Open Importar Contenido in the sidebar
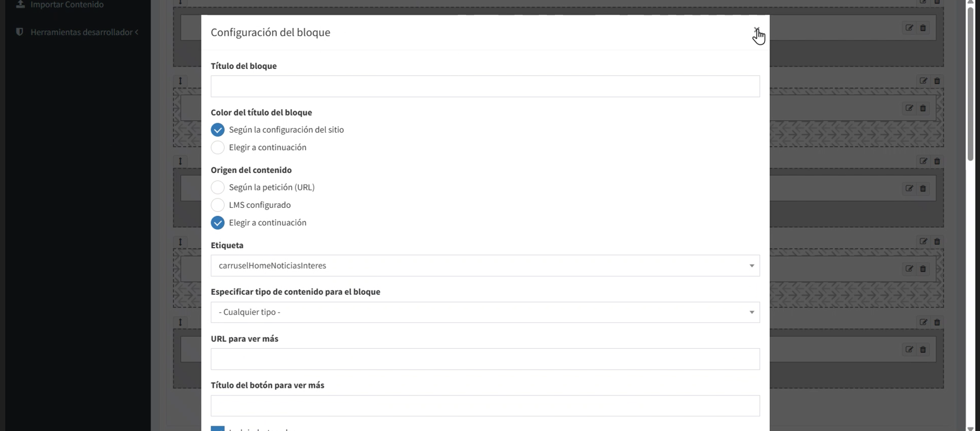The image size is (980, 431). point(60,5)
